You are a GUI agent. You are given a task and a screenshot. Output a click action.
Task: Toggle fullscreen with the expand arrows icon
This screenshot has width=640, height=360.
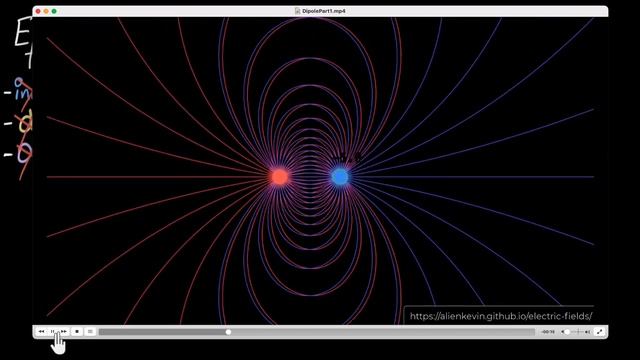click(x=600, y=332)
